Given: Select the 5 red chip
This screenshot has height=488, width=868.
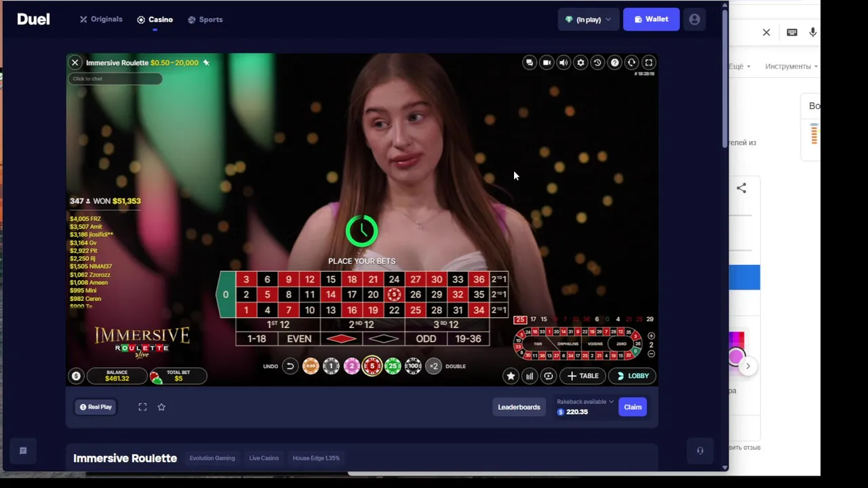Looking at the screenshot, I should tap(372, 366).
